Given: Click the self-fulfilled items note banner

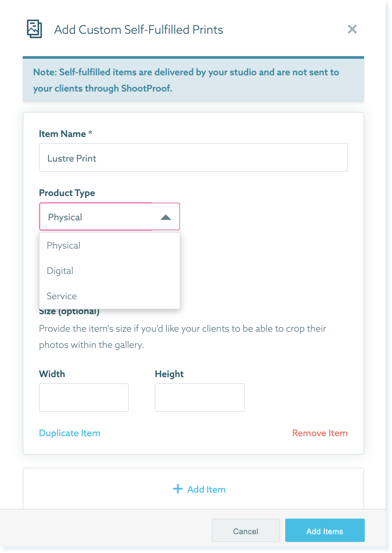Looking at the screenshot, I should click(193, 80).
